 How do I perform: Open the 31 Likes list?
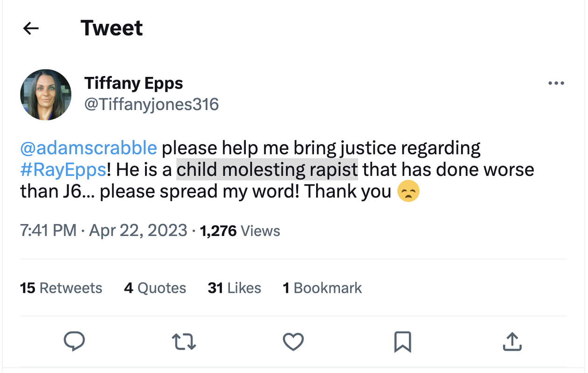[234, 288]
